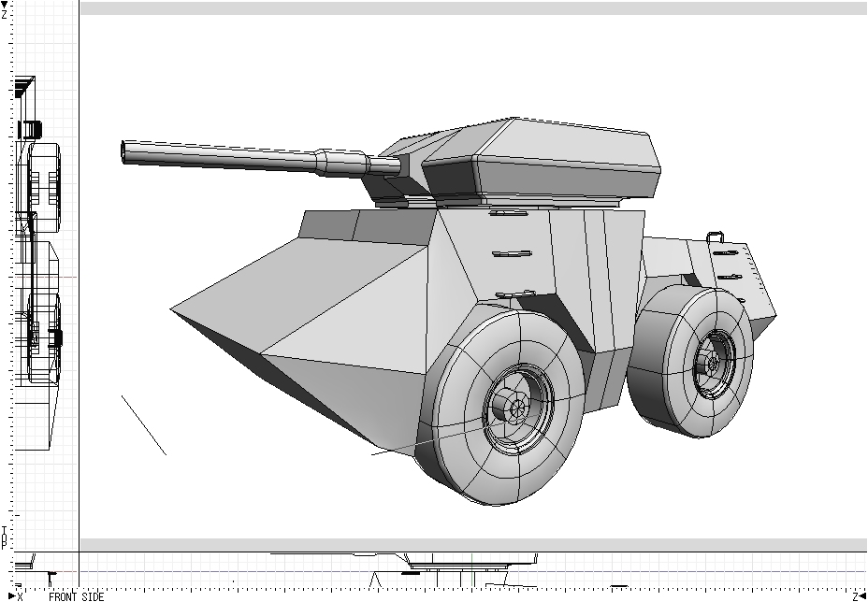868x602 pixels.
Task: Click the Z axis arrow on the bottom ruler
Action: [863, 595]
